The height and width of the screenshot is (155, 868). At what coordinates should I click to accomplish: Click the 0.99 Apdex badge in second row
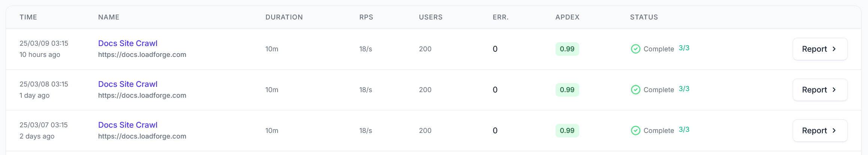pos(567,90)
